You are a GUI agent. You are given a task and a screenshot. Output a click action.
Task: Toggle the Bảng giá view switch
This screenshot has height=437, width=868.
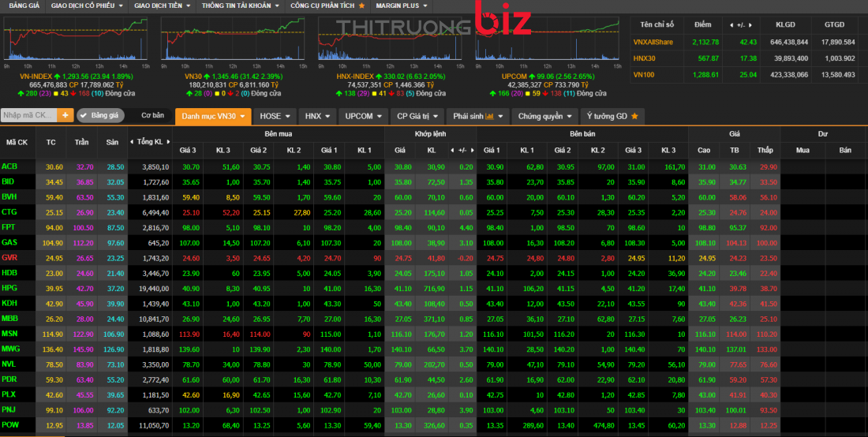(x=100, y=115)
